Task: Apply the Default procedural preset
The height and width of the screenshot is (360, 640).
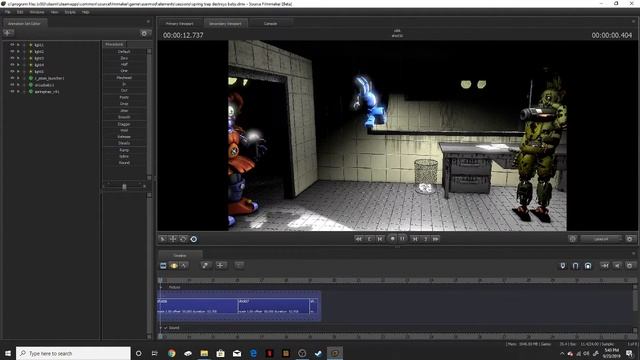Action: click(124, 51)
